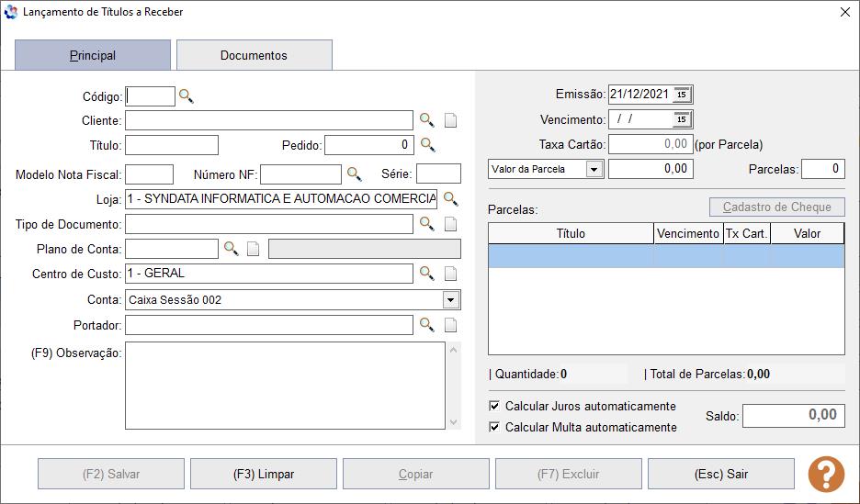Open the Valor da Parcela dropdown
This screenshot has height=504, width=860.
click(x=594, y=169)
